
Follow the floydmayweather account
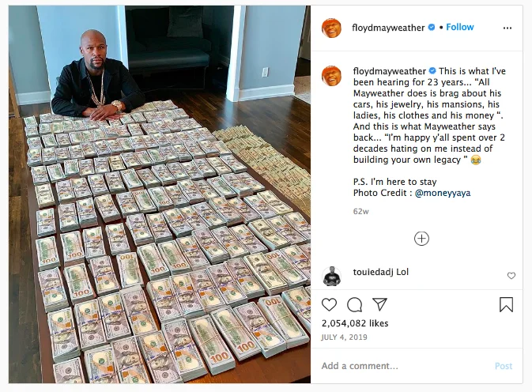tap(460, 27)
